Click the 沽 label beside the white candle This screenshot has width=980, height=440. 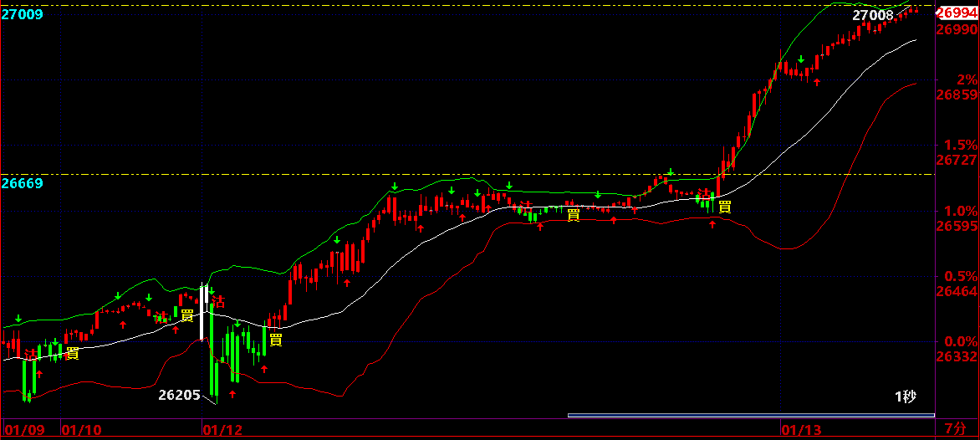[218, 301]
